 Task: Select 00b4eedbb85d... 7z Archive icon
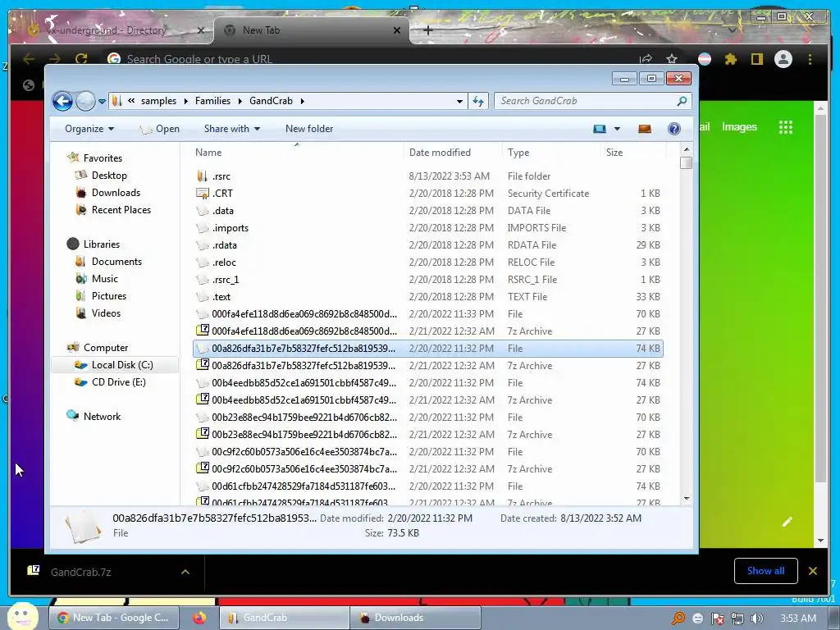tap(202, 399)
